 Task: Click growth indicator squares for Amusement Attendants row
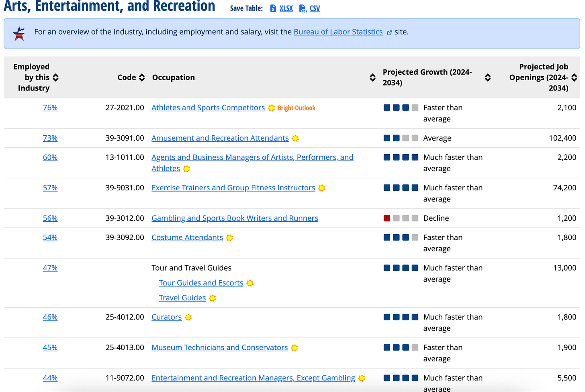point(401,138)
